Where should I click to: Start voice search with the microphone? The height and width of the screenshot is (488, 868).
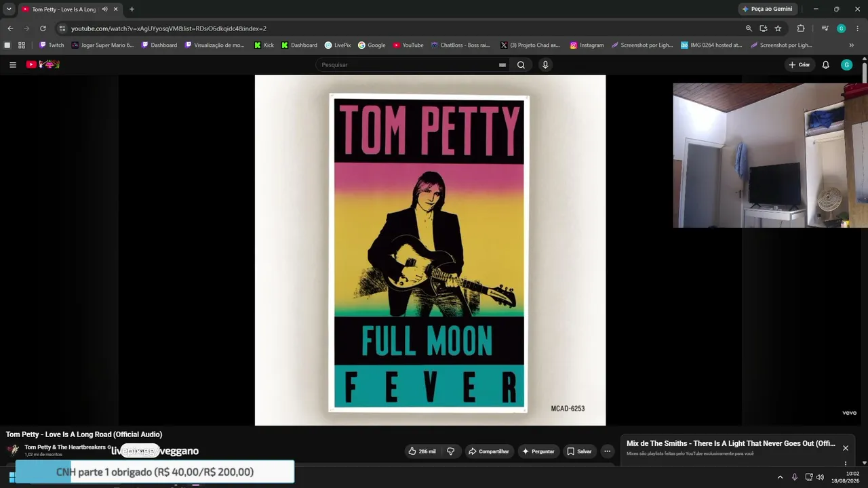[x=545, y=65]
